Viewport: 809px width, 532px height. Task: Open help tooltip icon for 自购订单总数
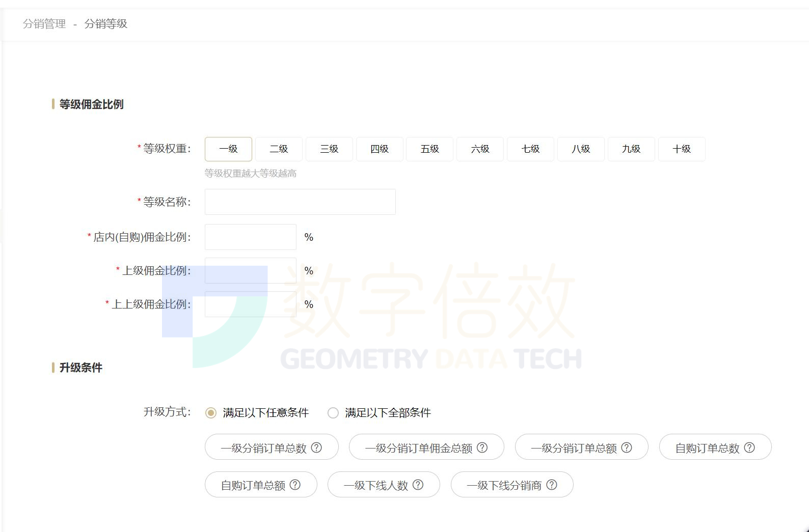(749, 447)
